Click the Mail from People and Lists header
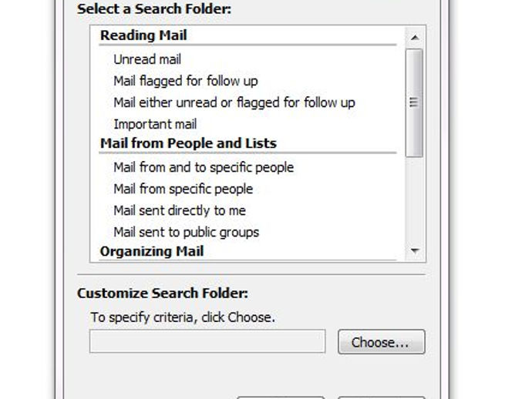Screen dimensions: 532x399 coord(188,143)
